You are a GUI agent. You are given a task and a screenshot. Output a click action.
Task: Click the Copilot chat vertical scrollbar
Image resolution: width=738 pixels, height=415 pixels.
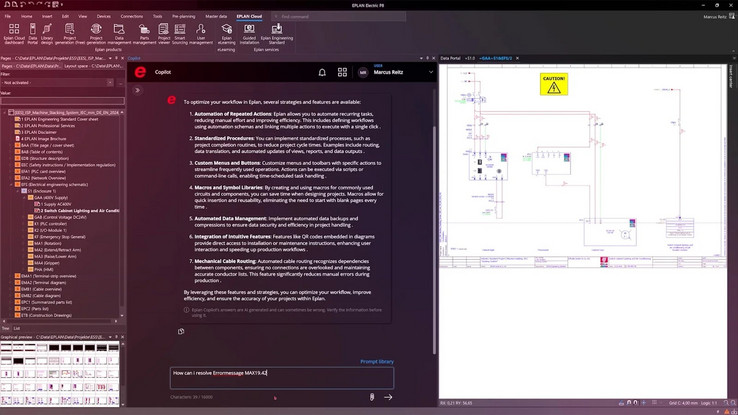434,221
